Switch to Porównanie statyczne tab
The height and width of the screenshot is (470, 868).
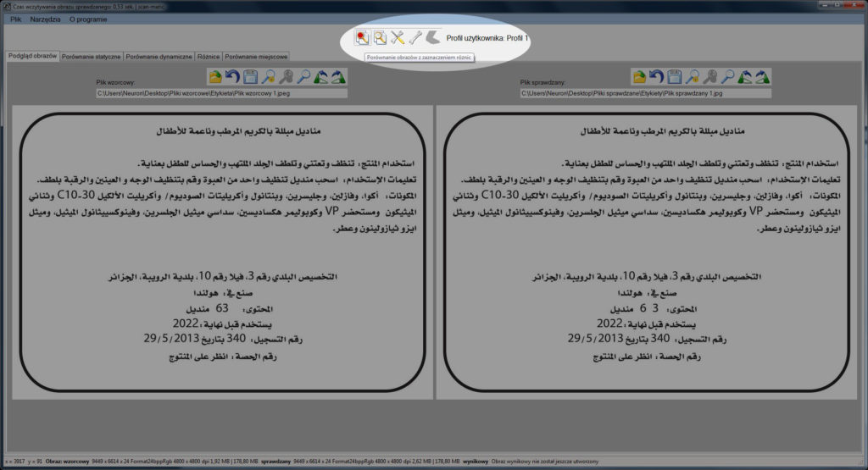pyautogui.click(x=91, y=57)
